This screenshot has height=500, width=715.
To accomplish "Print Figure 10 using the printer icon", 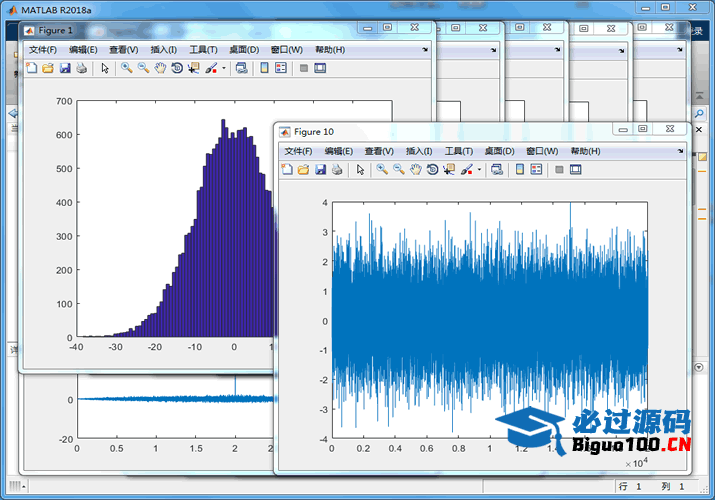I will pyautogui.click(x=337, y=170).
